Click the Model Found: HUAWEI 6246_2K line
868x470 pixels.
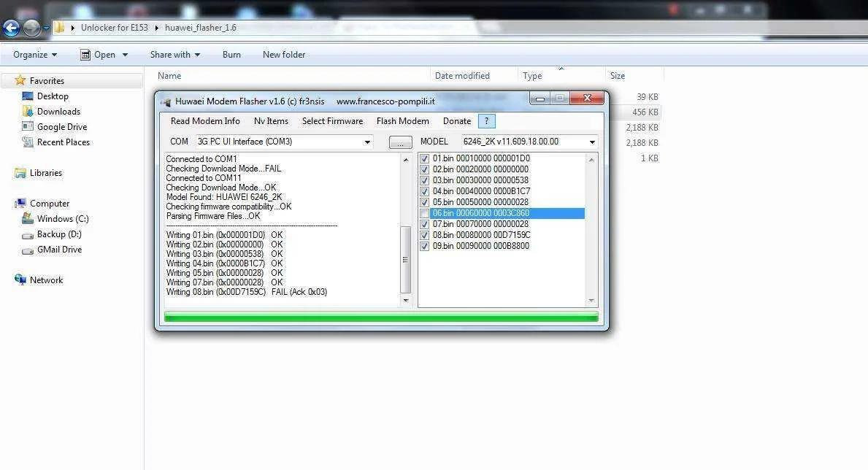point(224,197)
